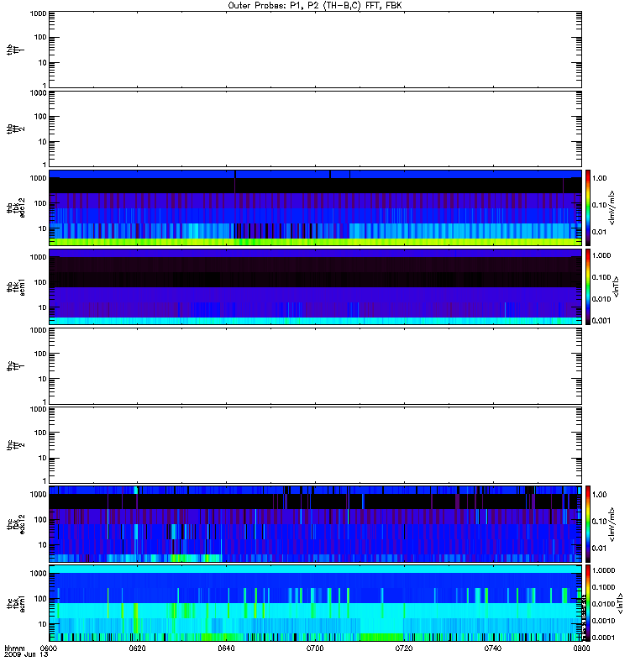630x672 pixels.
Task: Click the 0720 time axis label
Action: (x=403, y=649)
